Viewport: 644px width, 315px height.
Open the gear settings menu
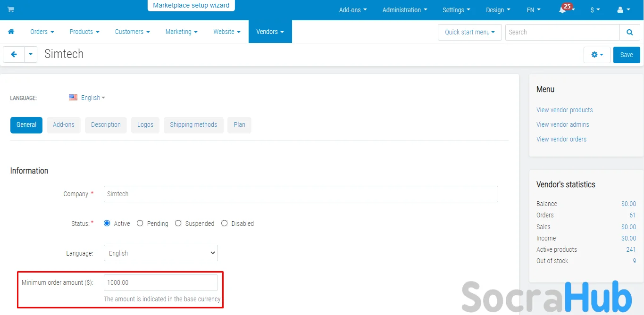(596, 55)
